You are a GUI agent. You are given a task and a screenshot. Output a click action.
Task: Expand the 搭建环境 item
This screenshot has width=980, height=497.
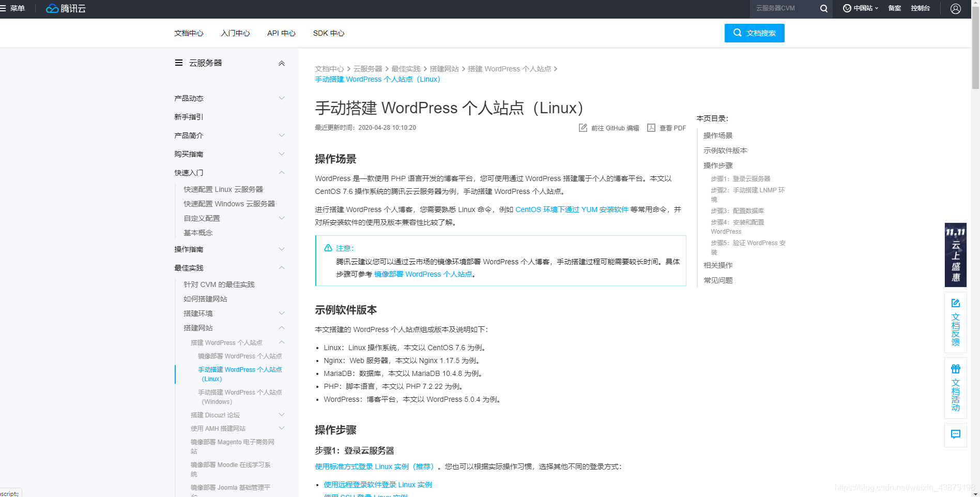click(282, 313)
